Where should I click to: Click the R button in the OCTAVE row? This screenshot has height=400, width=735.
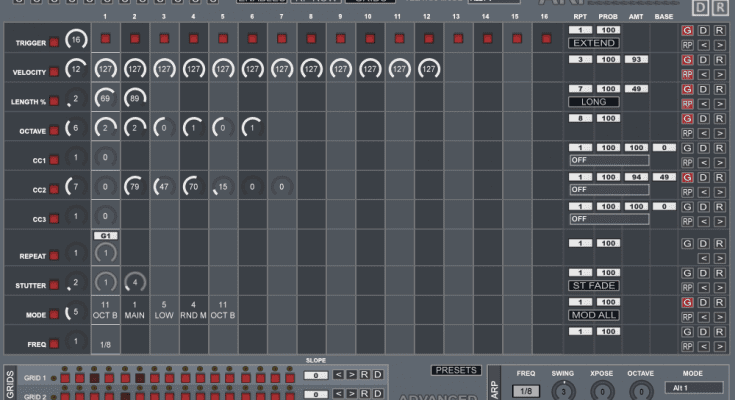720,119
